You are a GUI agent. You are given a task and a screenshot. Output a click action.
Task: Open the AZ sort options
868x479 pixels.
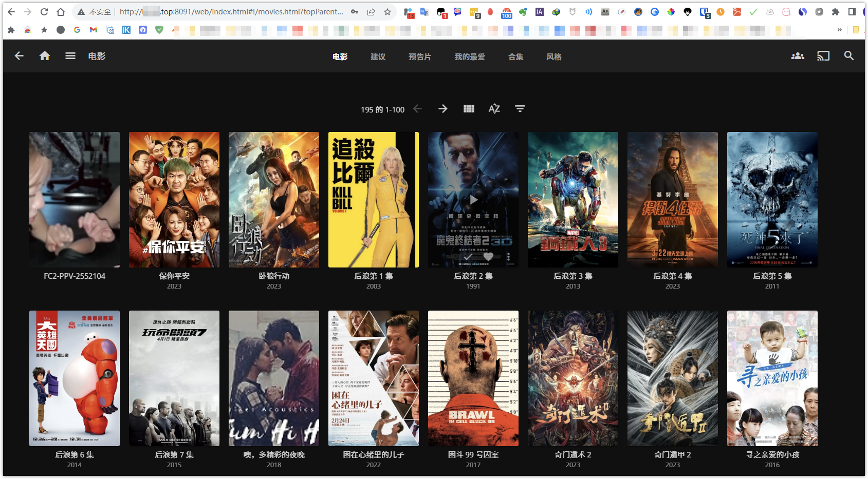494,109
